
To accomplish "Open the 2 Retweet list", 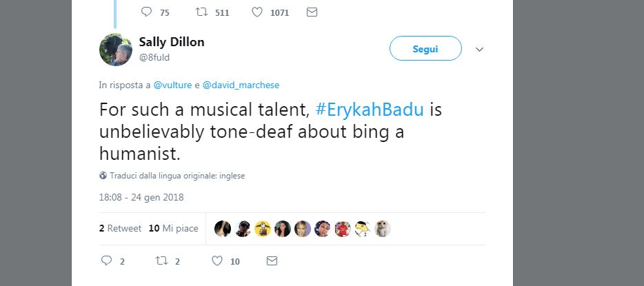I will 120,228.
